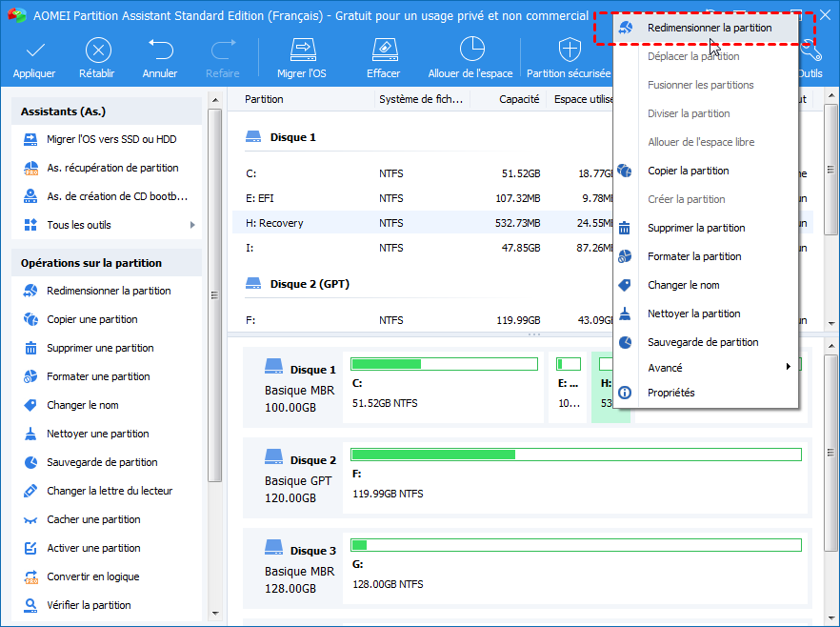Screen dimensions: 840x627
Task: Click the Disque 2 F: usage bar
Action: [575, 455]
